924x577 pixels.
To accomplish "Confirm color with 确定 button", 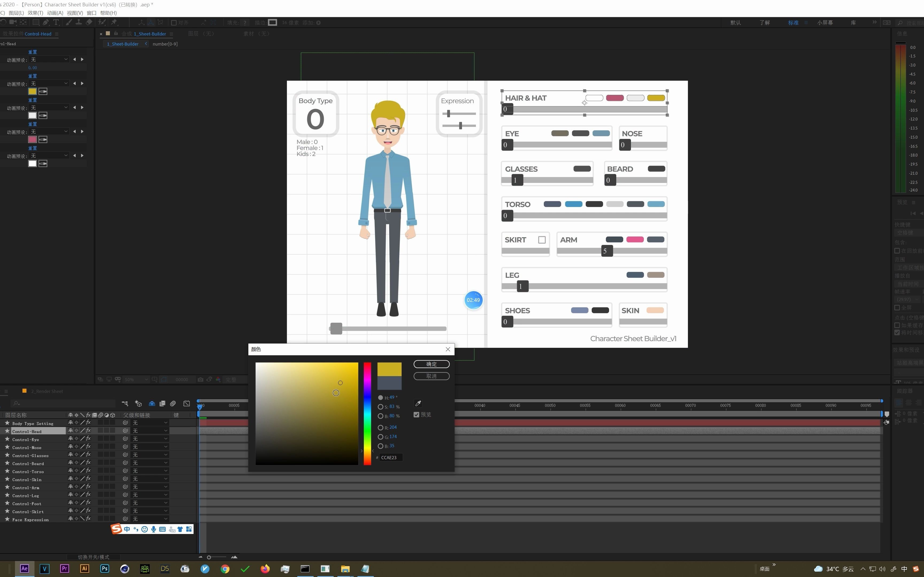I will (x=431, y=364).
